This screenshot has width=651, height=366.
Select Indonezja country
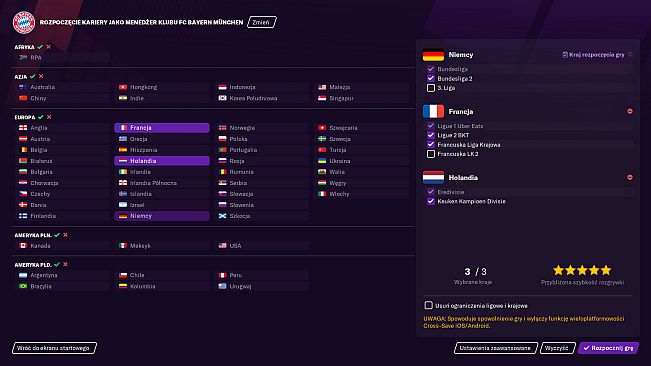click(x=262, y=87)
